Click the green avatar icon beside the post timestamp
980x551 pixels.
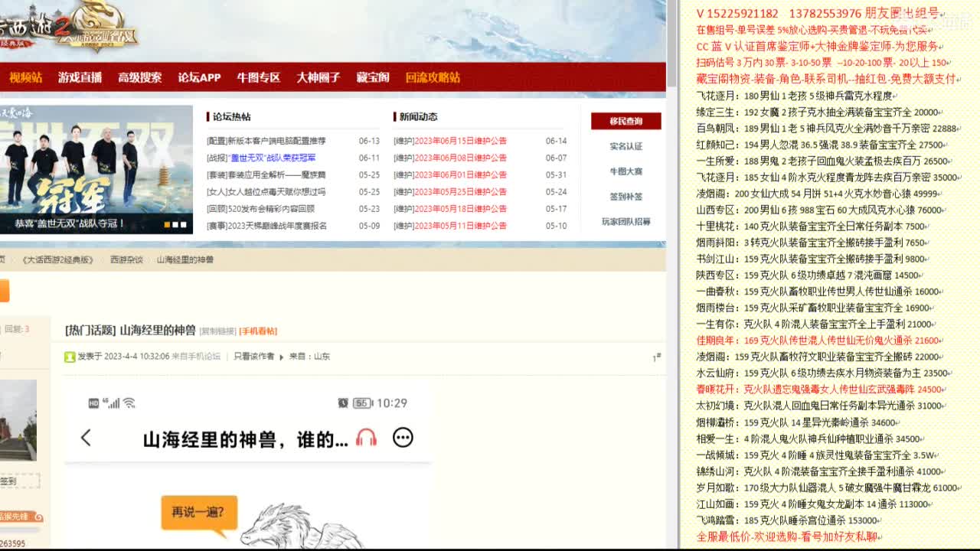(70, 356)
